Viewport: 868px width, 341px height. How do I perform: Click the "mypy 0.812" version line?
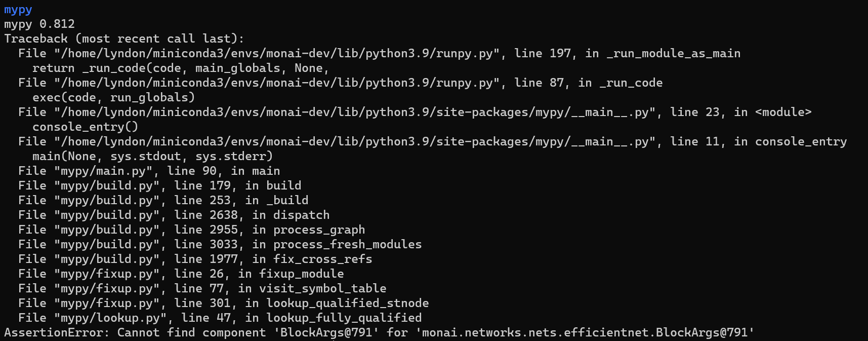click(x=39, y=24)
